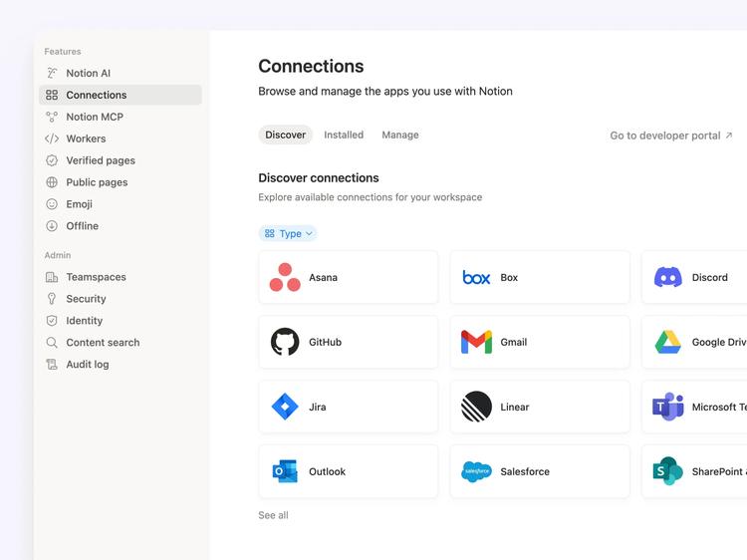Click the Jira diamond logo
The width and height of the screenshot is (747, 560).
[285, 407]
